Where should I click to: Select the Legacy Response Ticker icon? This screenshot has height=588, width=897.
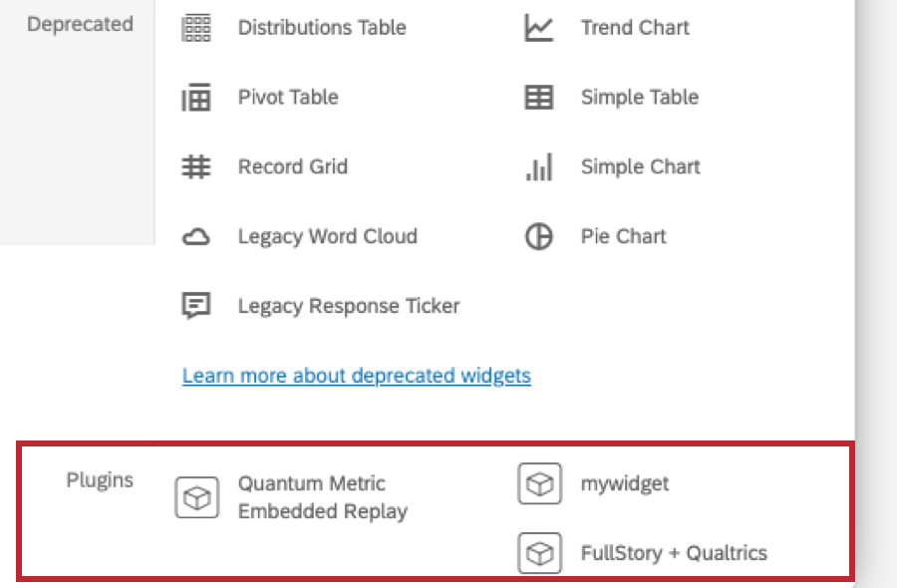click(196, 306)
